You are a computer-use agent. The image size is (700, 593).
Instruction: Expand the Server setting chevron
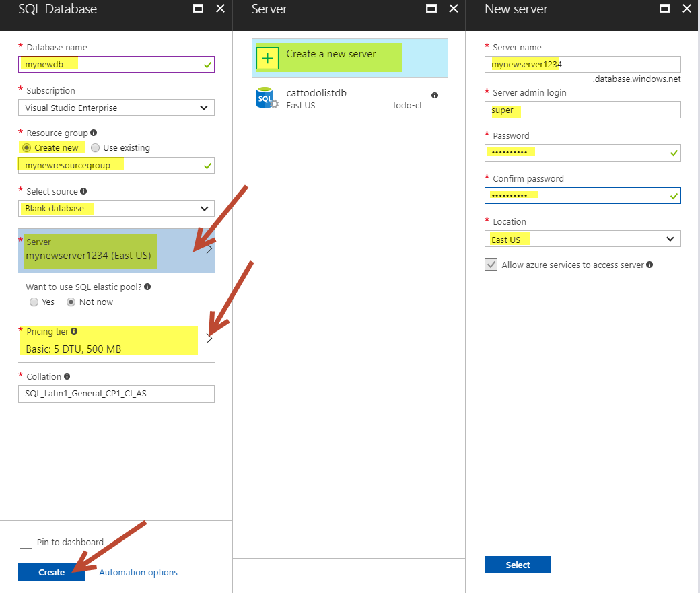pos(209,250)
